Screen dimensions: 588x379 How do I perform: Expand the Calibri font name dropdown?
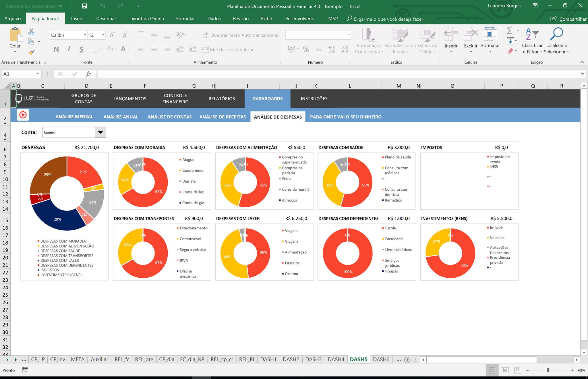pos(85,35)
